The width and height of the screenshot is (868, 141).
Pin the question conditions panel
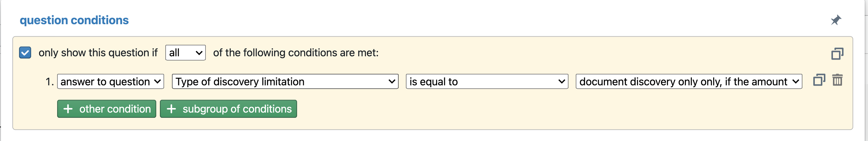tap(836, 20)
